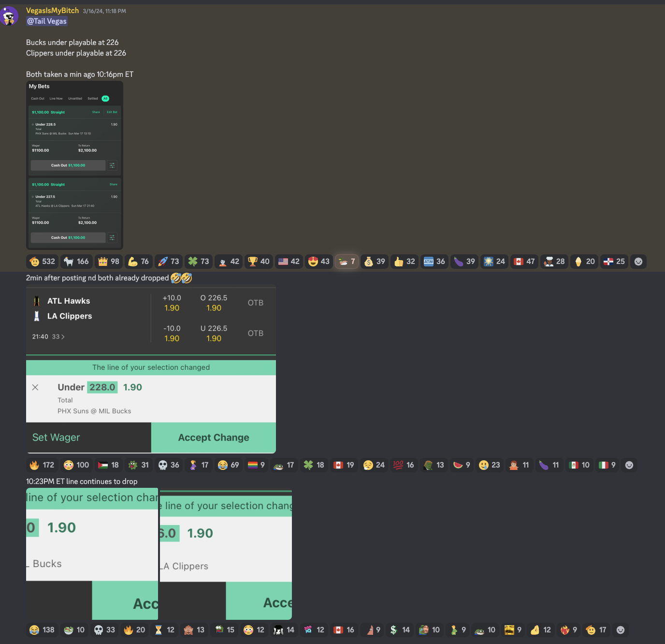Image resolution: width=665 pixels, height=644 pixels.
Task: Click the trophy reaction showing 40
Action: click(x=259, y=262)
